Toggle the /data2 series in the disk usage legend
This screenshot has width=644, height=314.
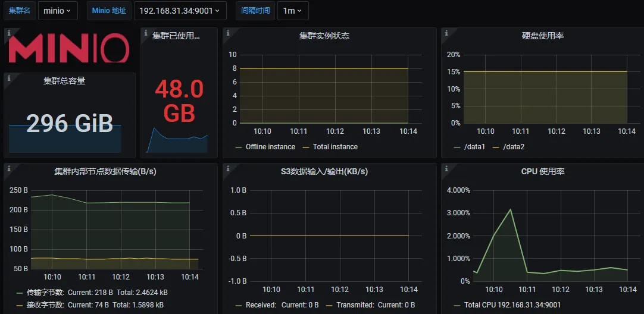(x=514, y=147)
